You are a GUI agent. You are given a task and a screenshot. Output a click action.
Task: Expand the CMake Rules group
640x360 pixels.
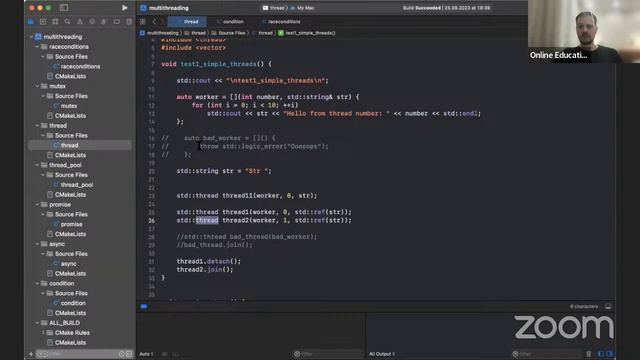pos(43,333)
